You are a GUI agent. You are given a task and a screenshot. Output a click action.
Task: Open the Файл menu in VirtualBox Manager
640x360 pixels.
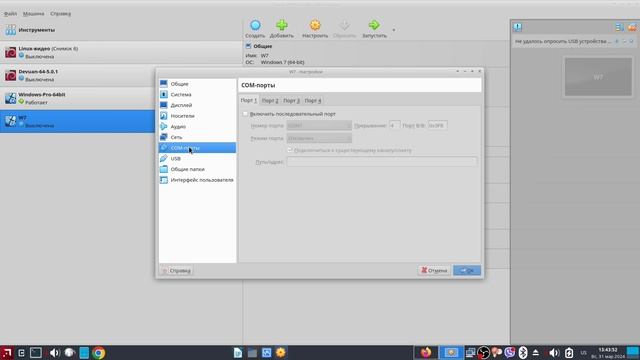(x=10, y=13)
